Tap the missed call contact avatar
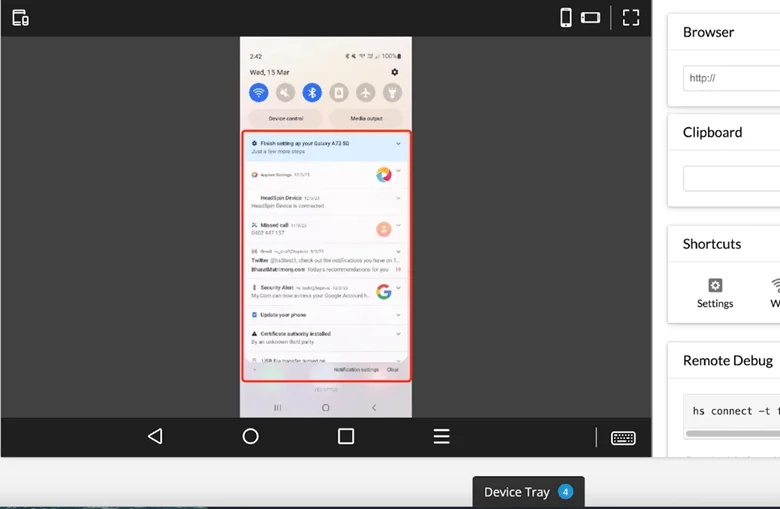The width and height of the screenshot is (780, 509). pos(384,229)
